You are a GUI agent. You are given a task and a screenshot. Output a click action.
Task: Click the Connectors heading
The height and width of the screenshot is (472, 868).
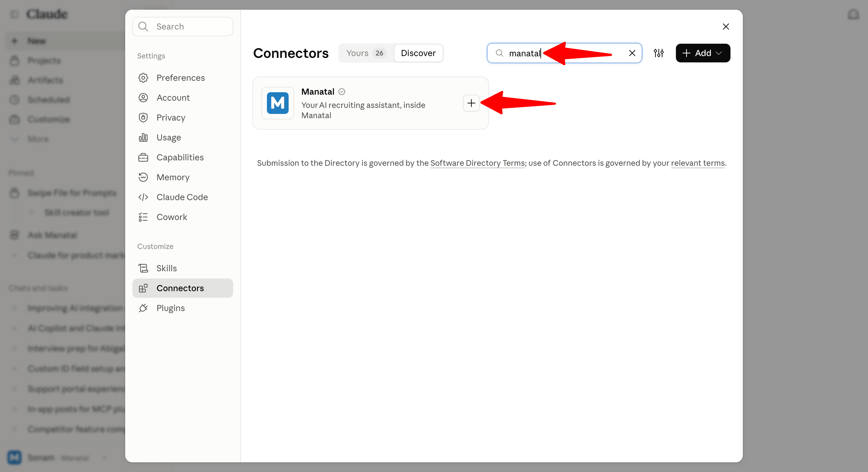291,53
